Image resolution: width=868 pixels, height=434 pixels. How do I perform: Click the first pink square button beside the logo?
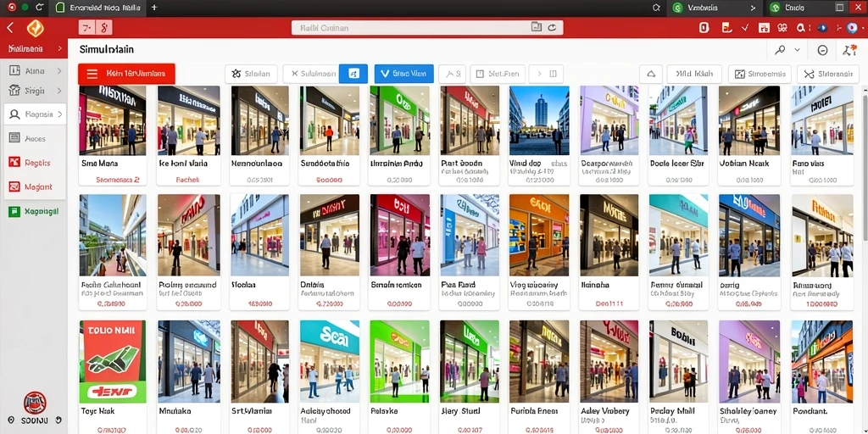pos(86,27)
